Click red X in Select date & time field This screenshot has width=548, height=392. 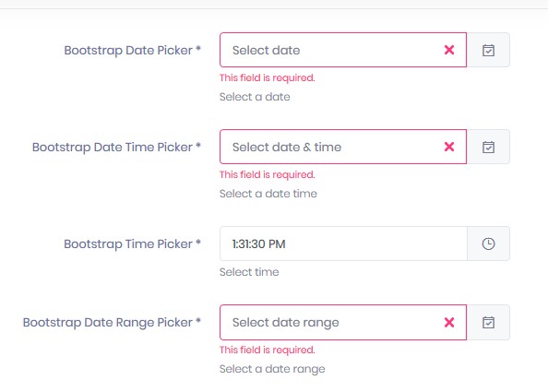[449, 147]
